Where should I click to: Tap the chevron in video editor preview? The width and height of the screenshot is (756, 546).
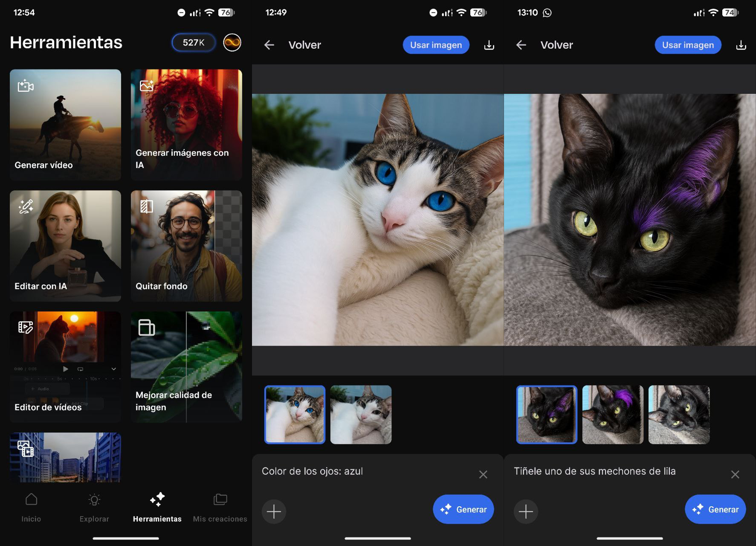tap(113, 369)
